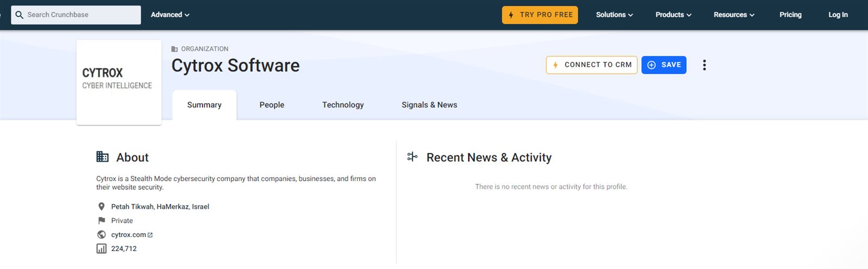This screenshot has height=269, width=868.
Task: Save the Cytrox Software organization
Action: (663, 65)
